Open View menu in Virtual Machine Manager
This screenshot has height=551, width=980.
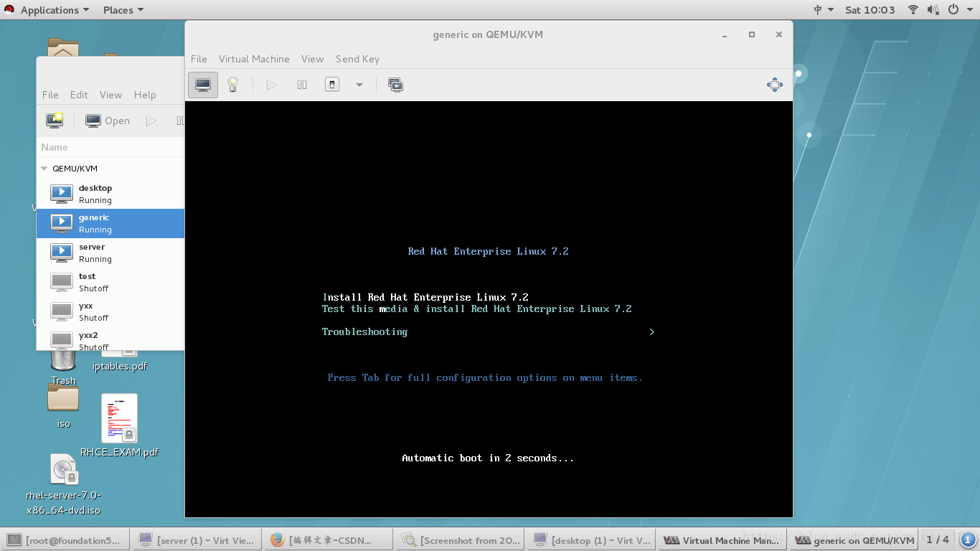click(110, 95)
